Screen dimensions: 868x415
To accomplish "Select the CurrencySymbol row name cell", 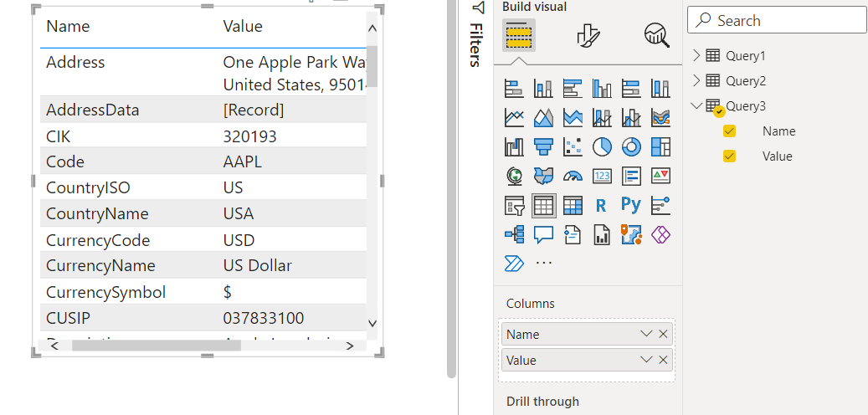I will pos(105,292).
